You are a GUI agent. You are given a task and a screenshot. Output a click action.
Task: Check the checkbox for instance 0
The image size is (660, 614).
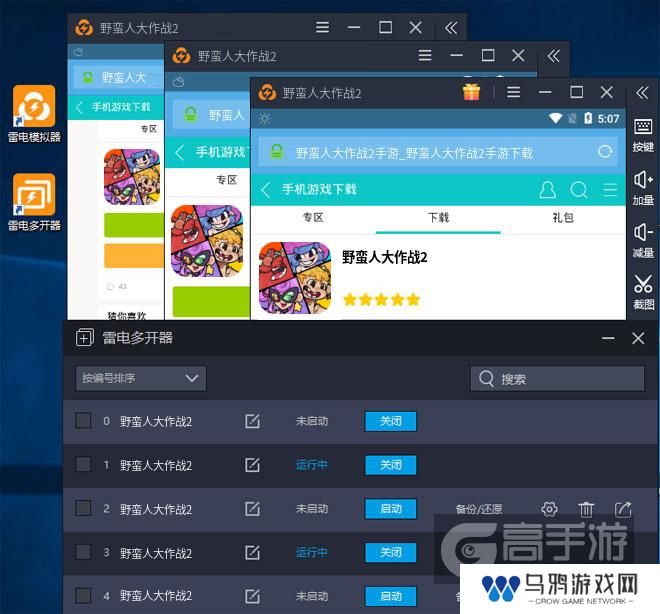(83, 420)
